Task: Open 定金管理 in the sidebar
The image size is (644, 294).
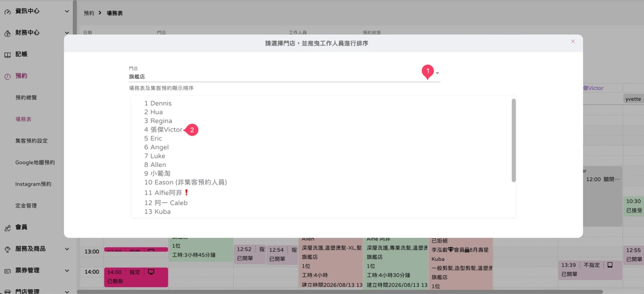Action: click(x=26, y=205)
